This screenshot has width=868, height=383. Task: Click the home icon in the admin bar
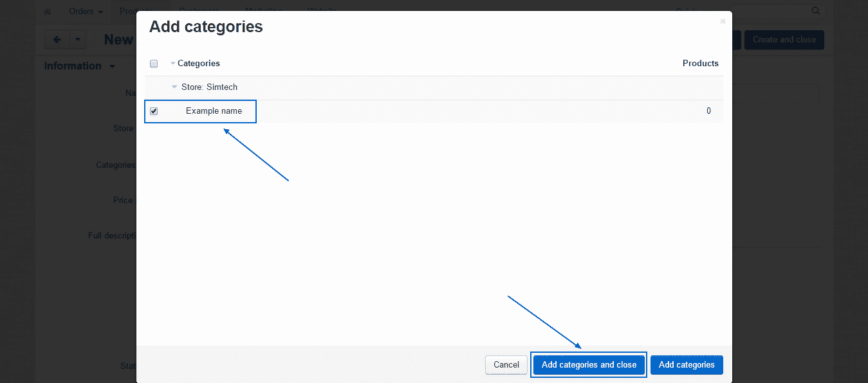(47, 11)
